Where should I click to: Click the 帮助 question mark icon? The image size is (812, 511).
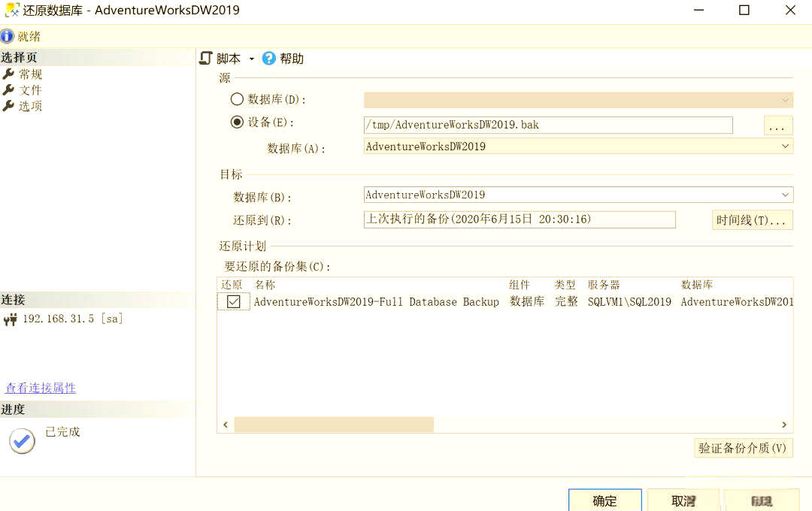[270, 58]
